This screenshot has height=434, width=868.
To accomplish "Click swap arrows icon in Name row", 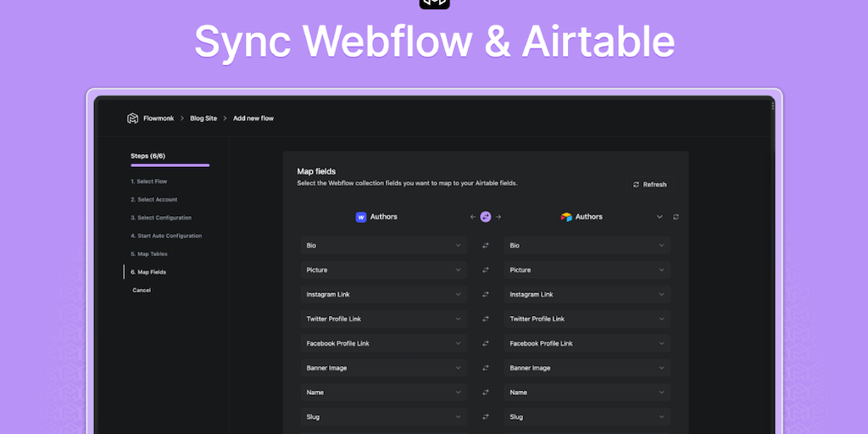I will pos(486,392).
